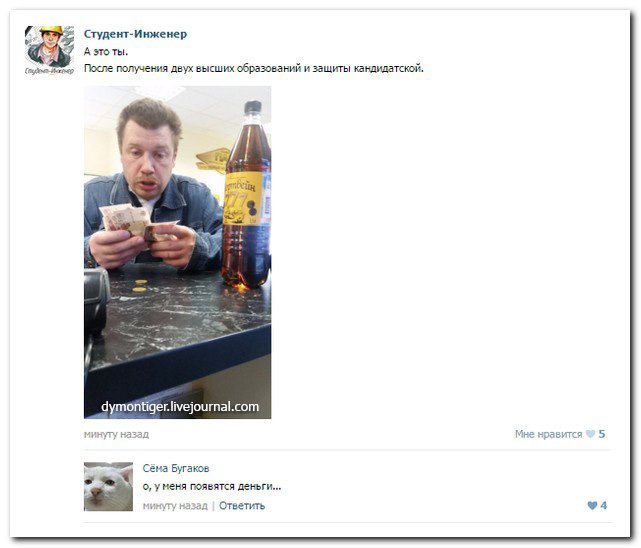Click the banknotes in the man's hands

click(x=137, y=223)
